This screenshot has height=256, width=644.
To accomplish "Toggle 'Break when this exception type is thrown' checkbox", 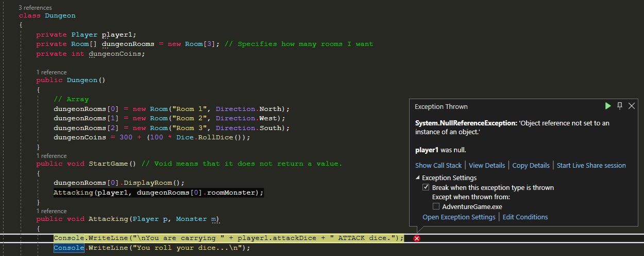I will [426, 187].
